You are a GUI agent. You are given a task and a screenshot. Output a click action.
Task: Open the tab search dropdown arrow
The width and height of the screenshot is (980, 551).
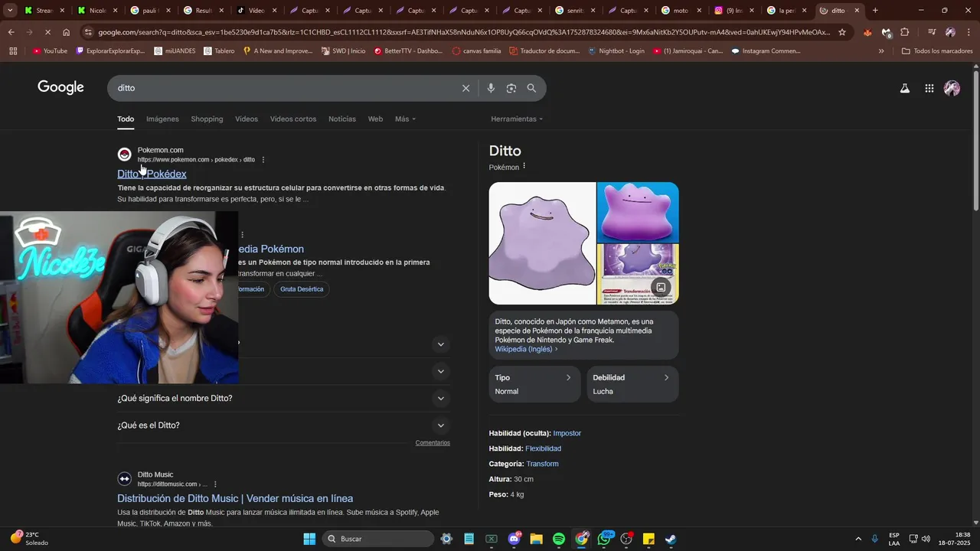[8, 11]
